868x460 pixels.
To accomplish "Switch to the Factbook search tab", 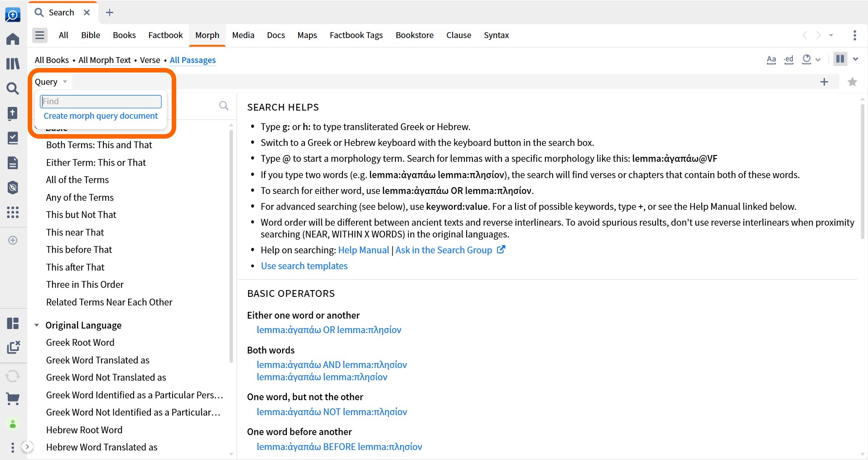I will coord(165,35).
